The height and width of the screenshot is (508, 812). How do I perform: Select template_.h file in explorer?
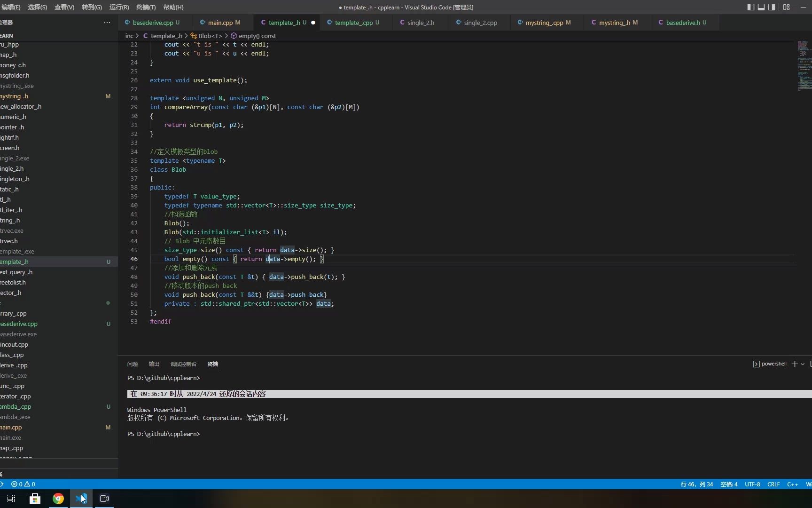coord(59,262)
